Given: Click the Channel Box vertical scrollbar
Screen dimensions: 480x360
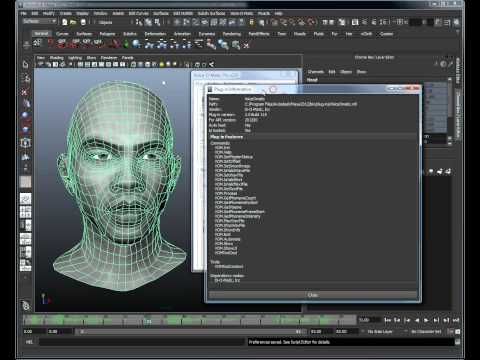Looking at the screenshot, I should pyautogui.click(x=450, y=111).
